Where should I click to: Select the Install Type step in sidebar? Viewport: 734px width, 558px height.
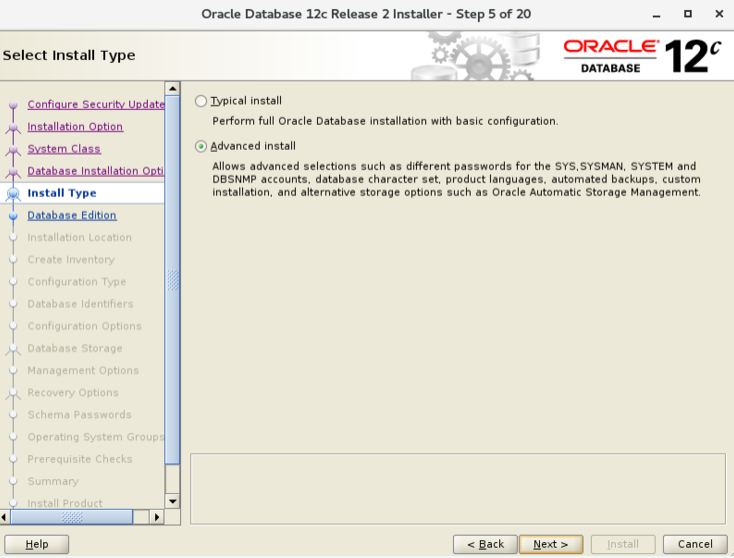(62, 193)
